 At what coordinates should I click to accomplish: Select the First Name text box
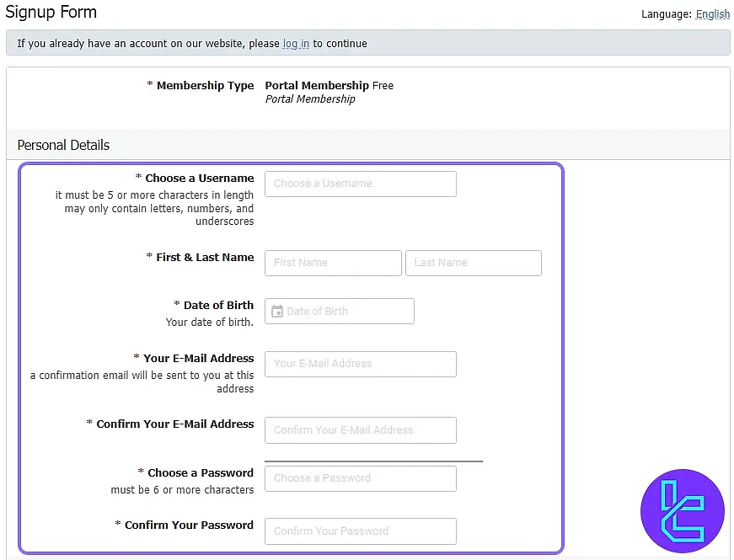pos(333,263)
